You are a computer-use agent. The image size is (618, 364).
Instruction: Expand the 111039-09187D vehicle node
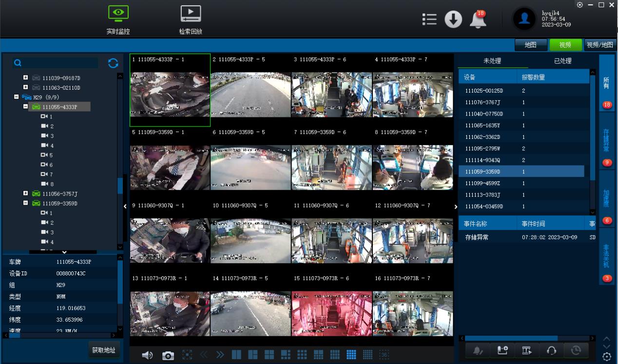26,78
